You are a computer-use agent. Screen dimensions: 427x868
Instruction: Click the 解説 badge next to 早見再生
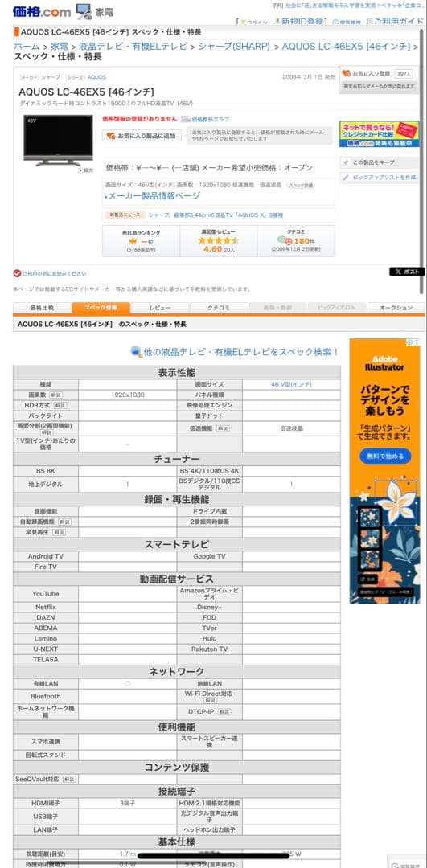point(59,532)
